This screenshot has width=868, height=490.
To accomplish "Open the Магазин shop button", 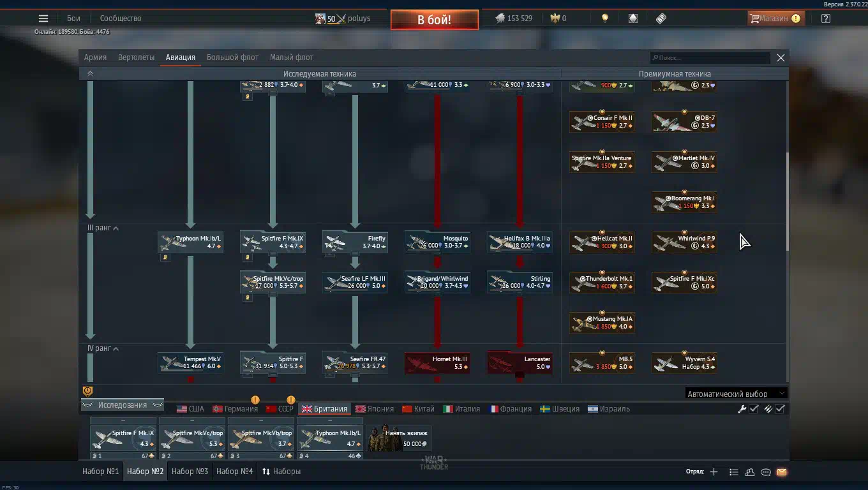I will [x=775, y=19].
